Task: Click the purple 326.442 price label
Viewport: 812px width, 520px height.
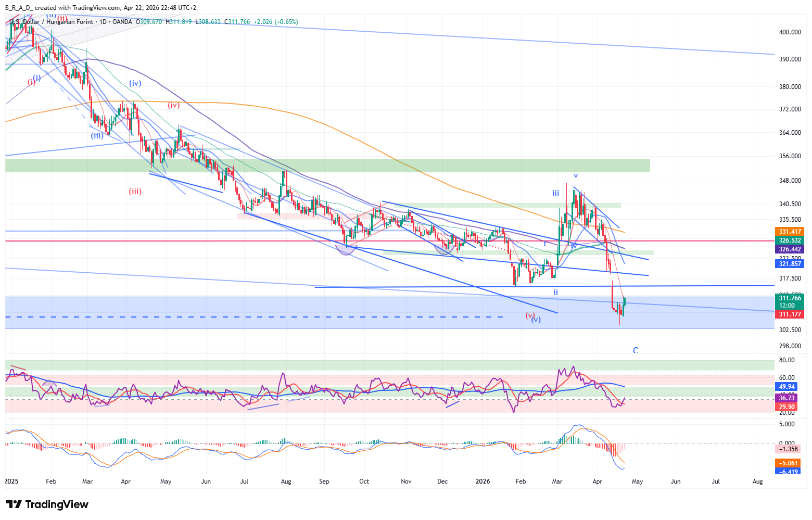Action: pos(790,249)
